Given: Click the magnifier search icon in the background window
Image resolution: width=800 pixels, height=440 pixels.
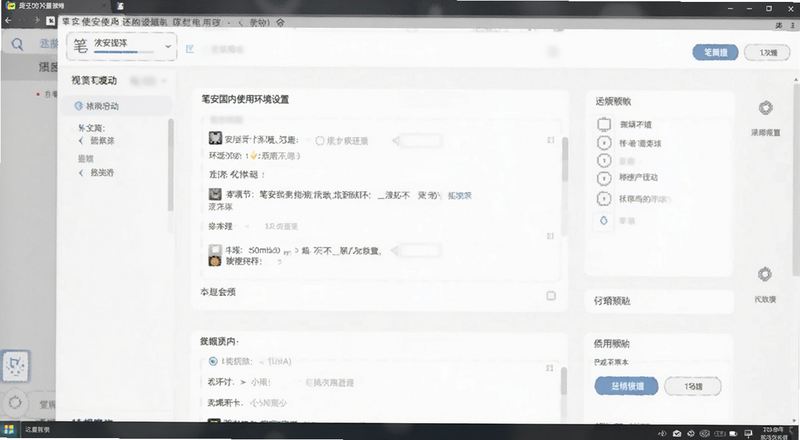Looking at the screenshot, I should coord(17,44).
